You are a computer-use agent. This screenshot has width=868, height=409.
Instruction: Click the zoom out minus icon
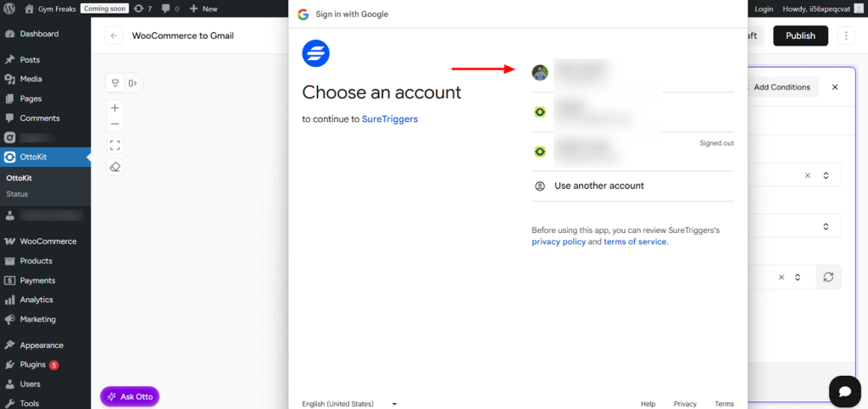point(115,124)
